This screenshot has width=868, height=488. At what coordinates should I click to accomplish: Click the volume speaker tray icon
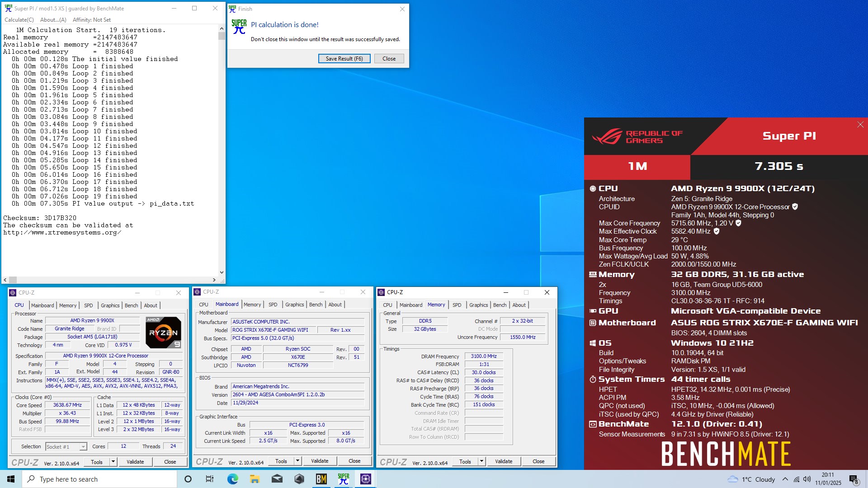[807, 479]
